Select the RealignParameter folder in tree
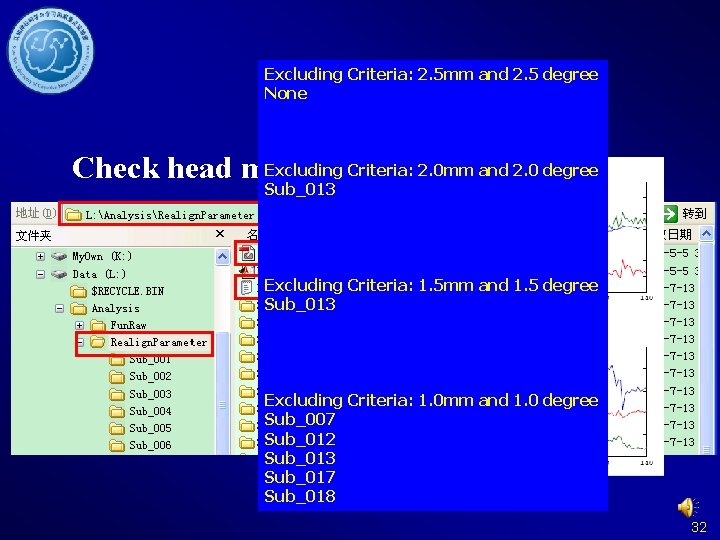This screenshot has width=720, height=540. [x=158, y=342]
